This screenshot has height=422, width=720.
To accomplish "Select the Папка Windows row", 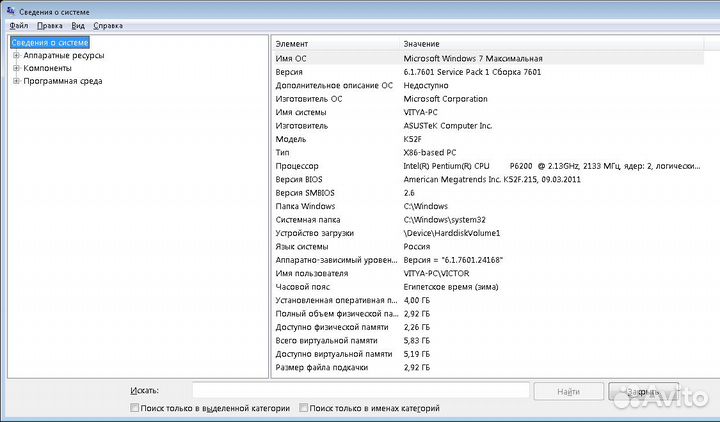I will (x=488, y=206).
